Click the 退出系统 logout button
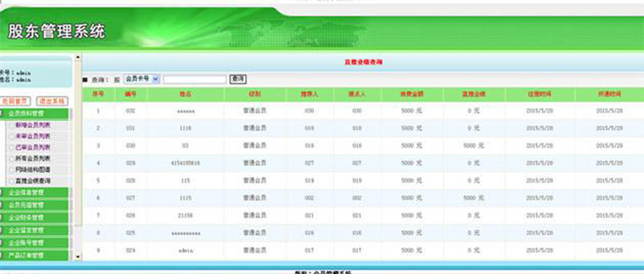This screenshot has width=644, height=274. 52,101
